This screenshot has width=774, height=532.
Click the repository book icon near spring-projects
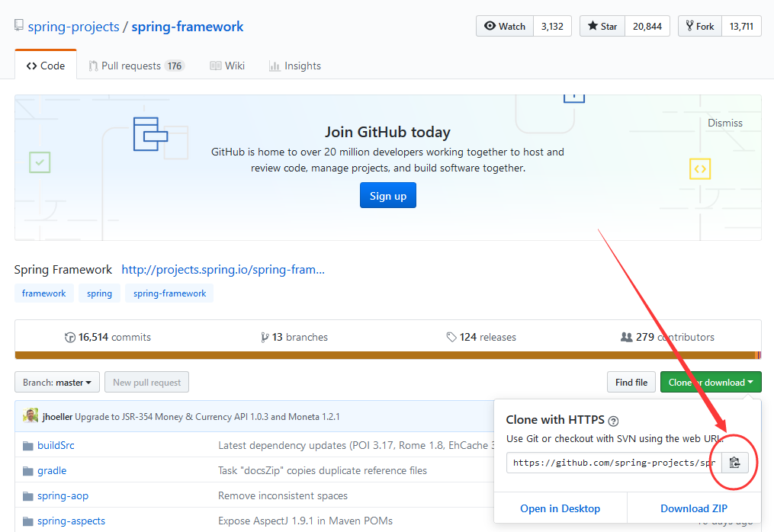pyautogui.click(x=19, y=25)
